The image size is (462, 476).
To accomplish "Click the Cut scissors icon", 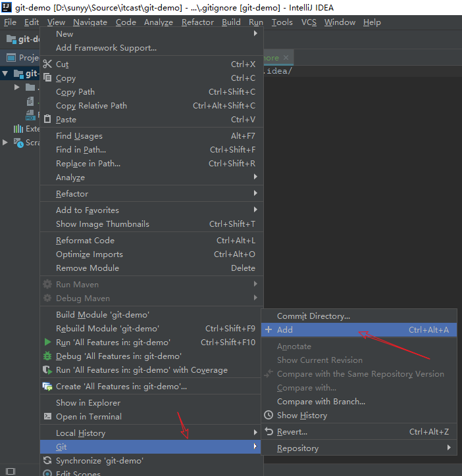I will pos(47,64).
